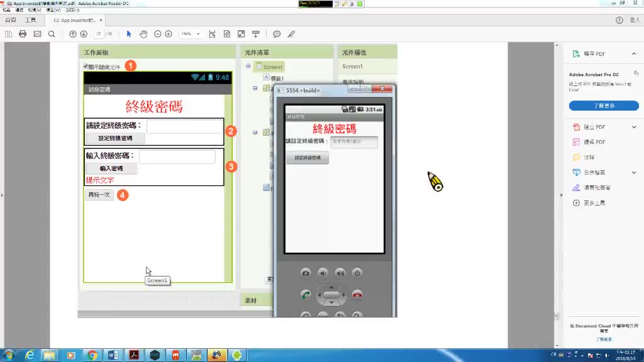Image resolution: width=644 pixels, height=362 pixels.
Task: Expand the 合併檔案 chevron
Action: [x=634, y=172]
